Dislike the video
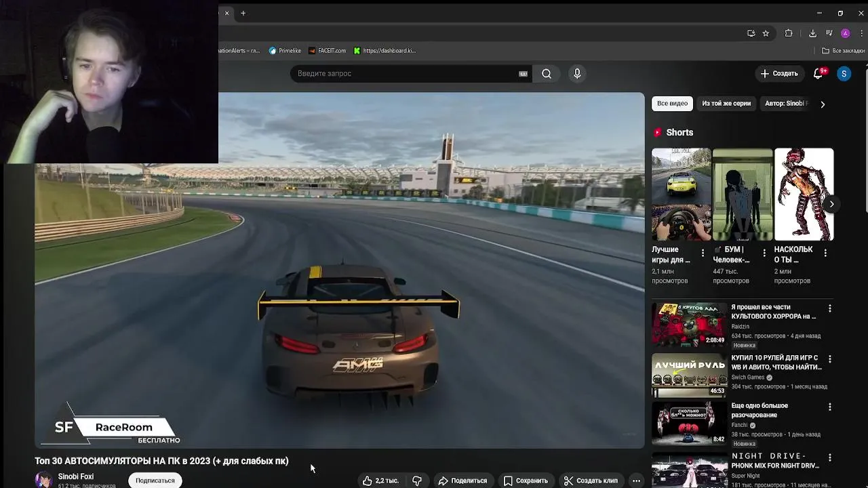868x488 pixels. (x=417, y=481)
